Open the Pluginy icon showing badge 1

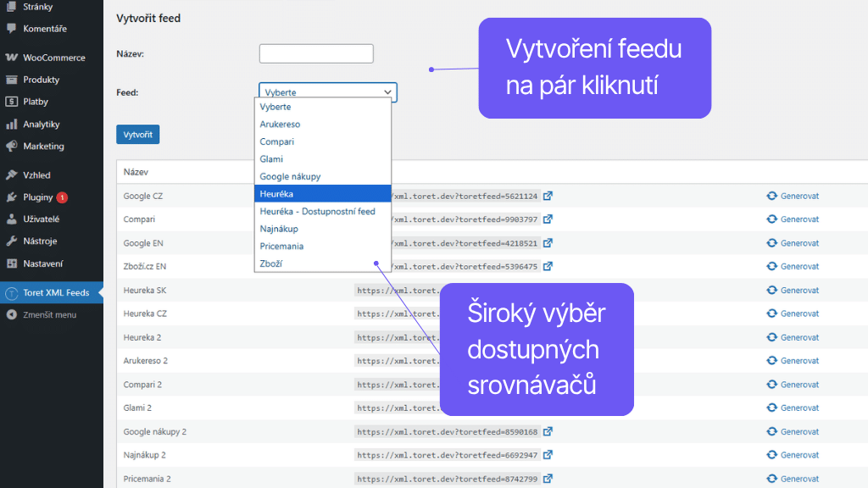point(12,197)
